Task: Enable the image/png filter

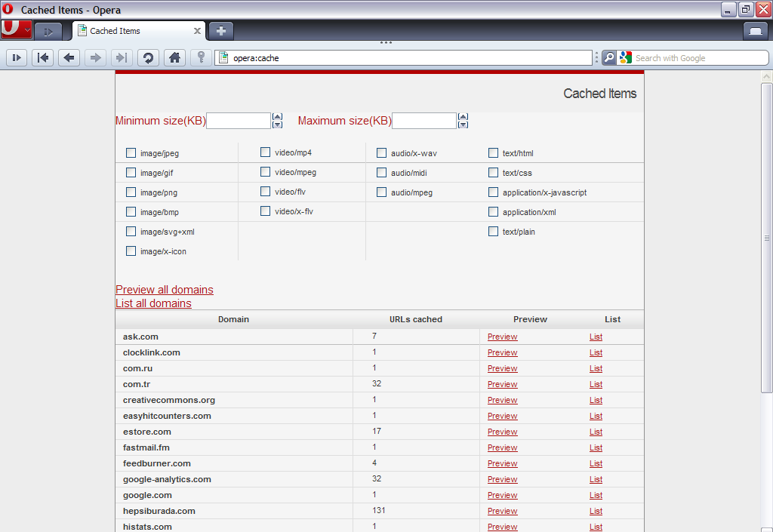Action: pos(131,192)
